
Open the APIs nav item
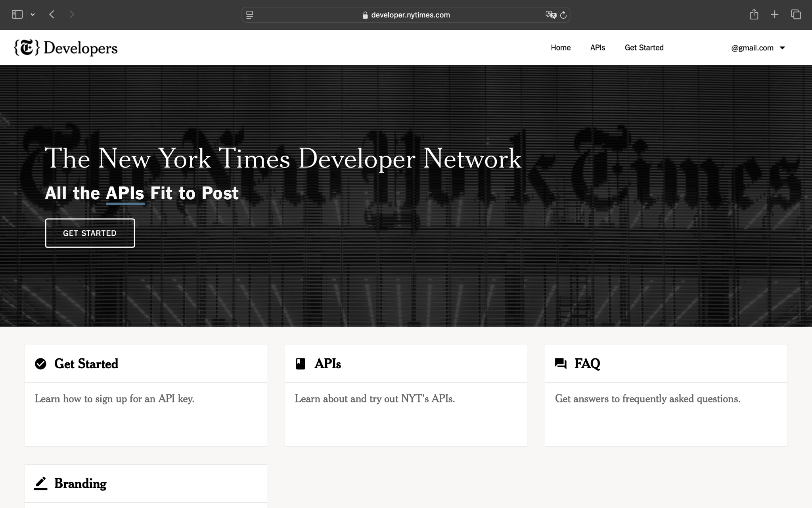coord(598,48)
